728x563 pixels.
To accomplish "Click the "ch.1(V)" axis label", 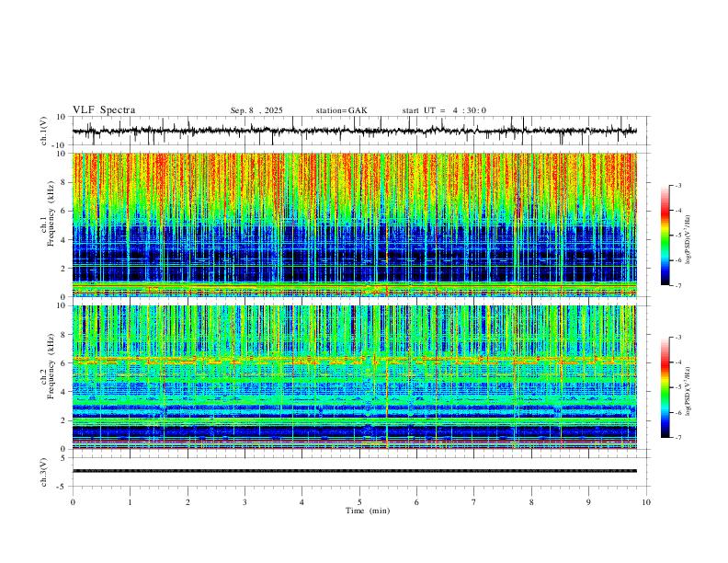I will (x=44, y=131).
